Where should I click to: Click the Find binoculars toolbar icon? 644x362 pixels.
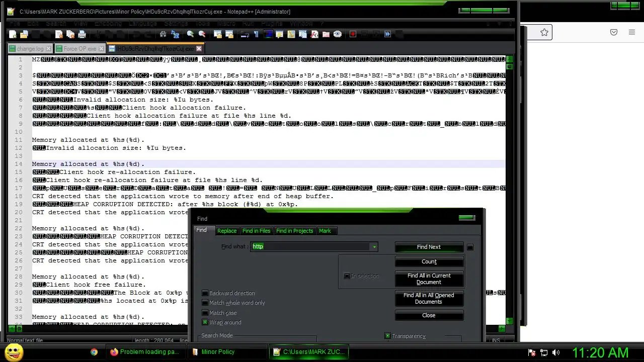[x=163, y=34]
